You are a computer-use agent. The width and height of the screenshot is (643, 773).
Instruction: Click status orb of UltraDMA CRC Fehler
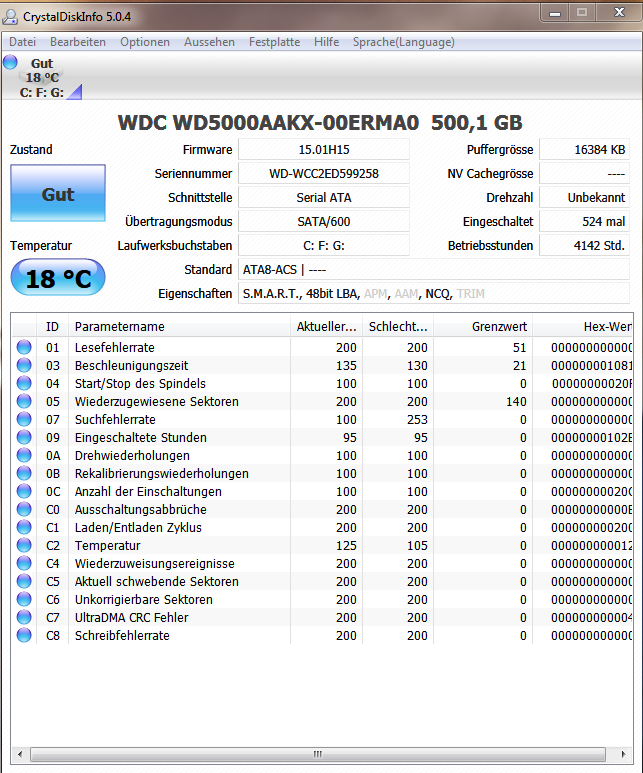pos(24,617)
